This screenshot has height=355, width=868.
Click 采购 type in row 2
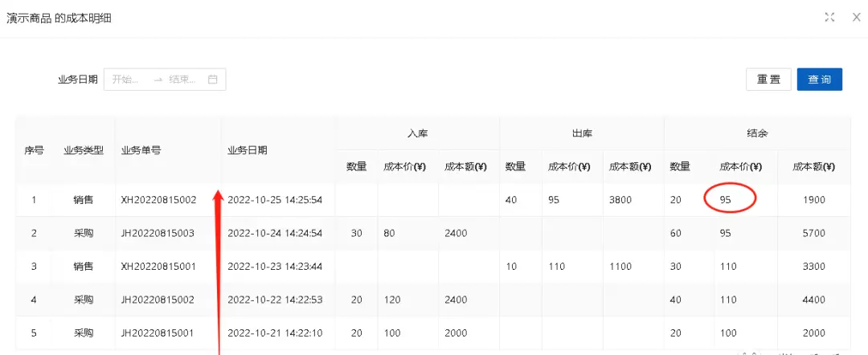click(x=84, y=234)
